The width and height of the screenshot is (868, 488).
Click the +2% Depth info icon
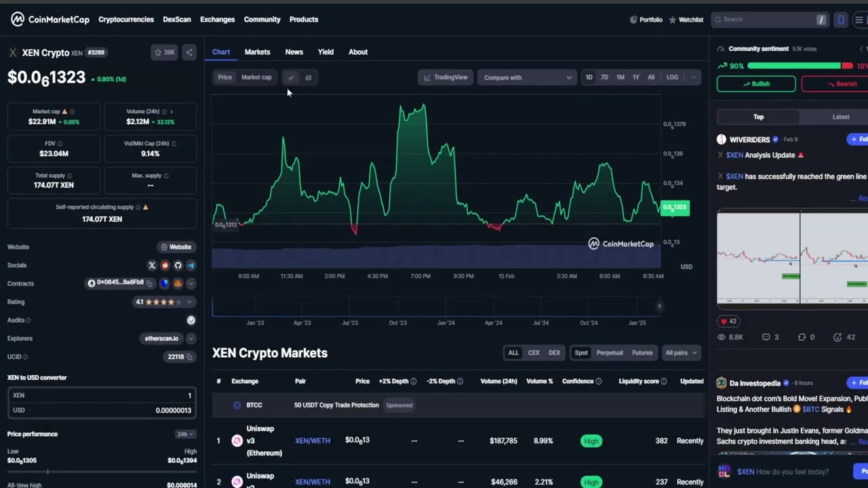click(x=414, y=382)
